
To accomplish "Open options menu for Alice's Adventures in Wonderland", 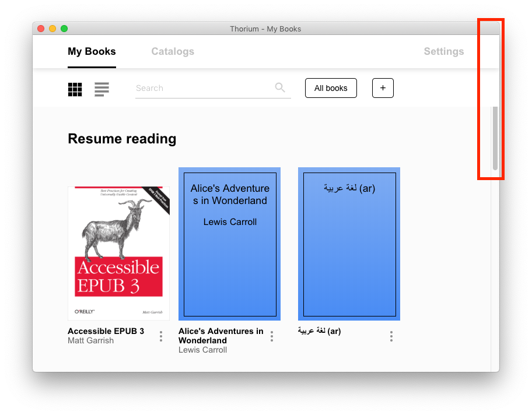I will pos(271,336).
